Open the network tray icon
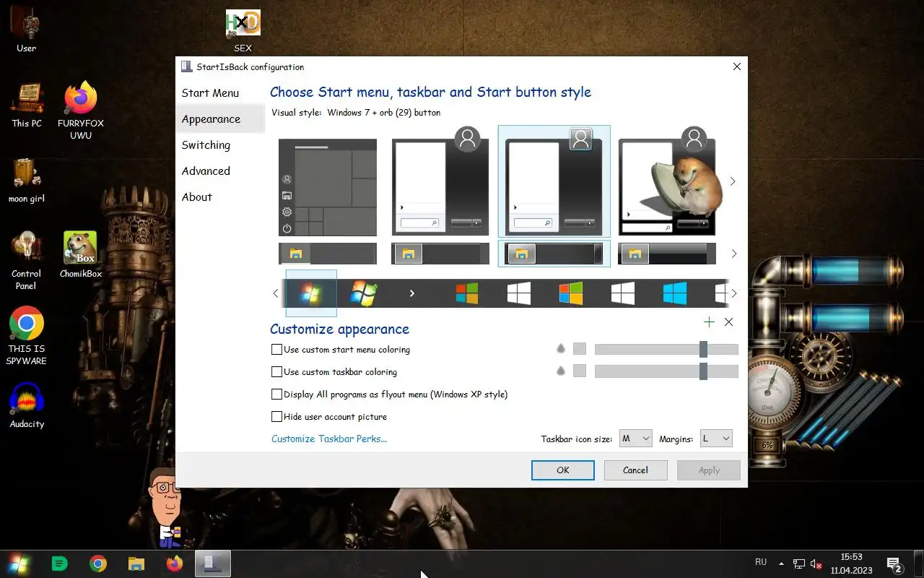The height and width of the screenshot is (578, 924). coord(799,564)
